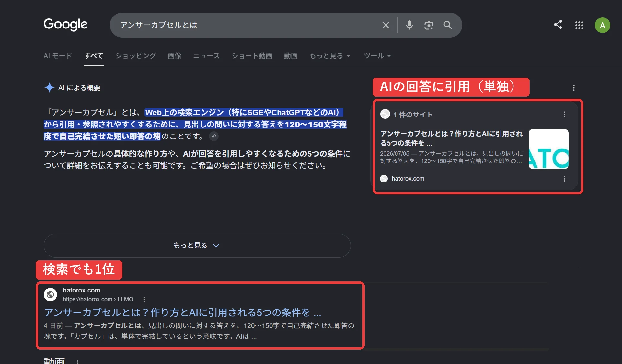This screenshot has width=622, height=364.
Task: Open the account avatar A
Action: coord(602,25)
